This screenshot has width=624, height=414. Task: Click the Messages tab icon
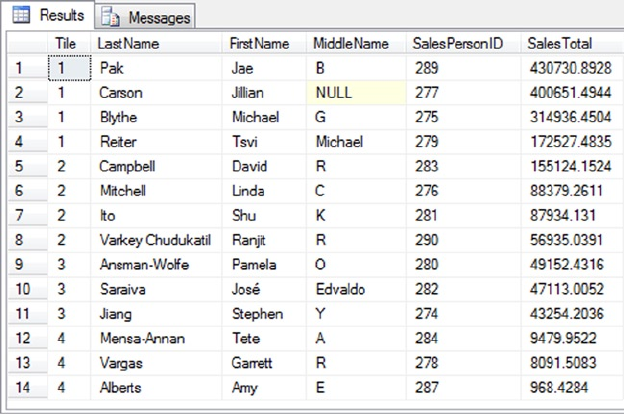tap(112, 18)
